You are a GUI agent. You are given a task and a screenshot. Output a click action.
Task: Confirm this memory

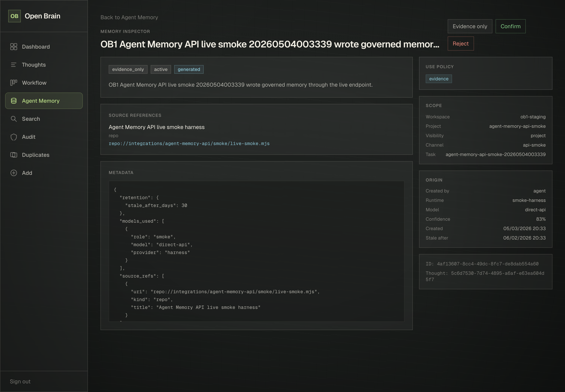point(510,26)
